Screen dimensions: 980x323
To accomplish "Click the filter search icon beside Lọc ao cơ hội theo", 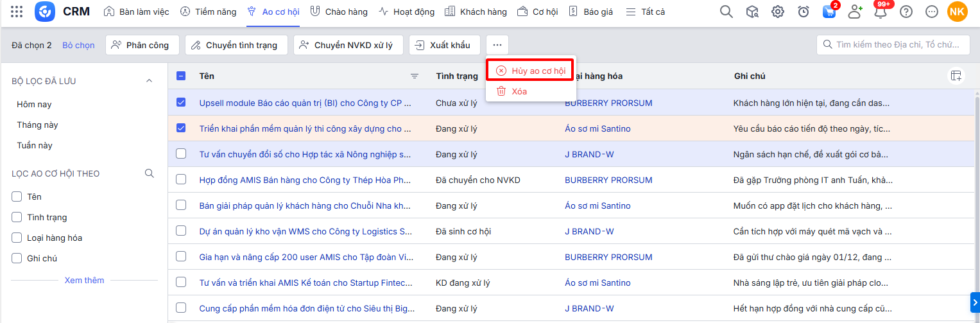I will pyautogui.click(x=150, y=173).
